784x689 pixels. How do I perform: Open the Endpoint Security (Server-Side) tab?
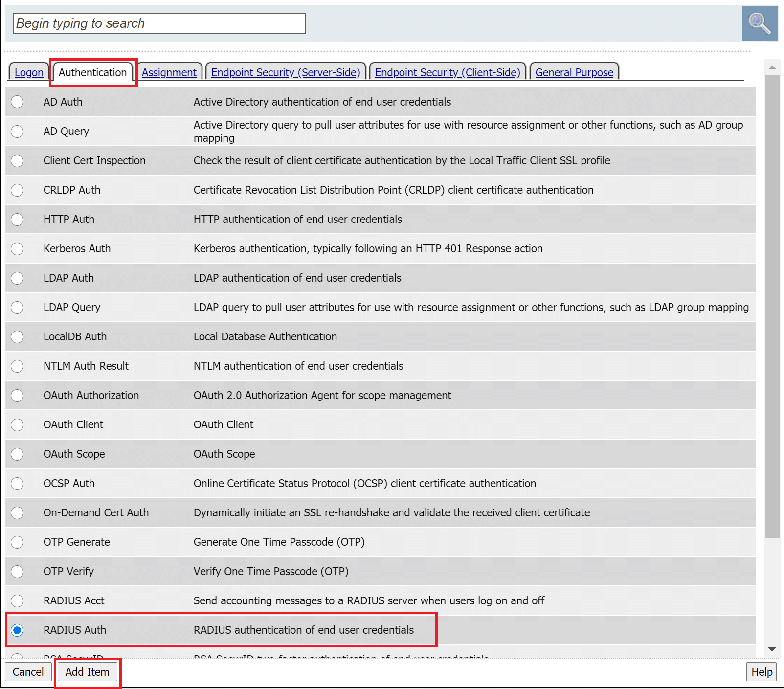click(x=286, y=72)
